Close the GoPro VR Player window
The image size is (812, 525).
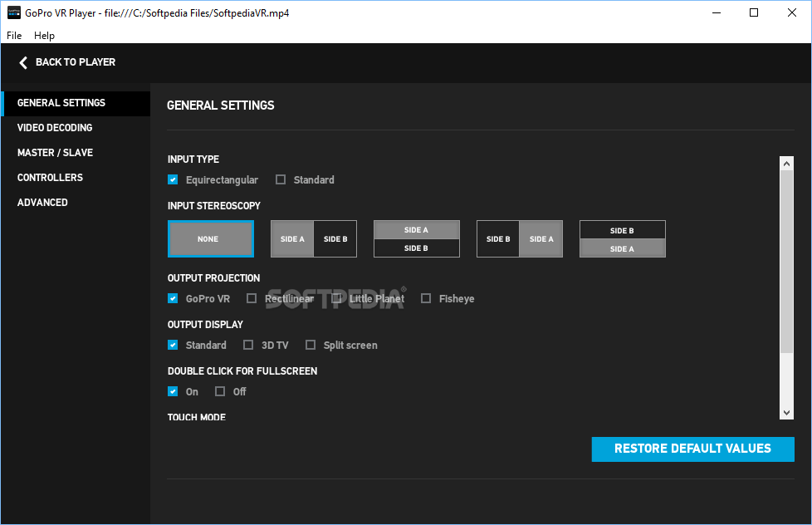point(792,13)
